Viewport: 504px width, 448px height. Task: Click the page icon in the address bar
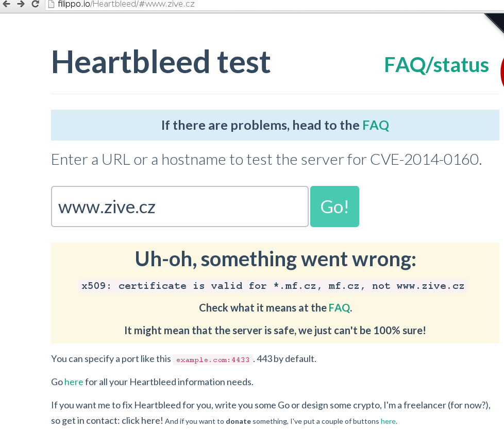[x=51, y=4]
